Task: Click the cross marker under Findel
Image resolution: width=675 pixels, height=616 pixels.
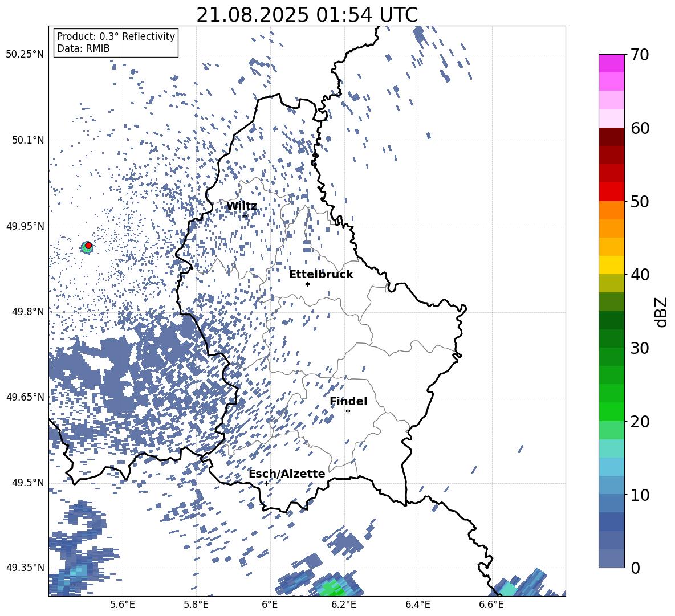Action: [348, 411]
